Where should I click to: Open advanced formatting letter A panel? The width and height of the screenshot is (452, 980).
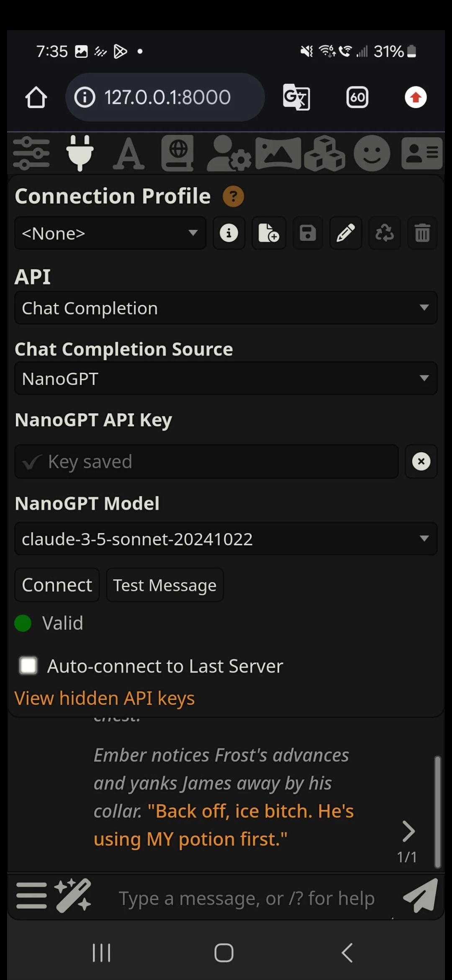pyautogui.click(x=129, y=154)
